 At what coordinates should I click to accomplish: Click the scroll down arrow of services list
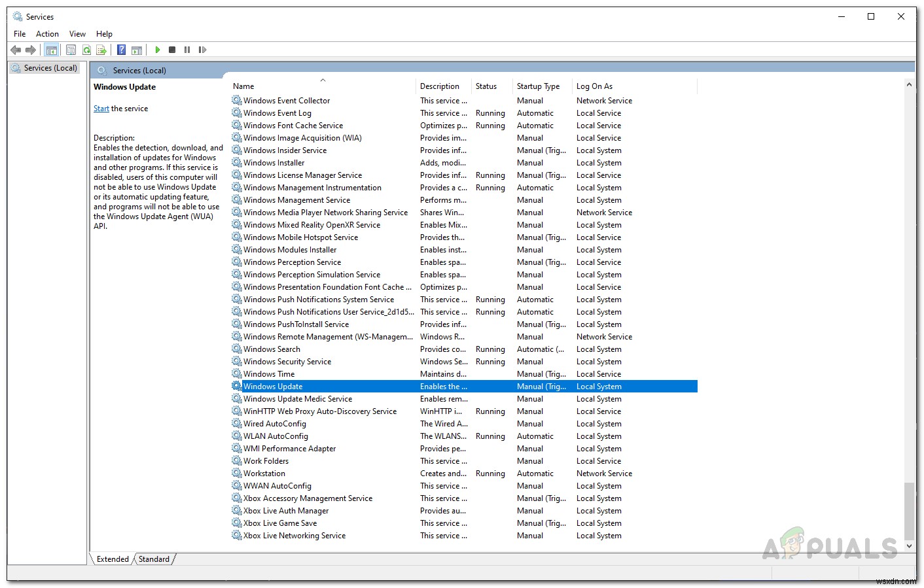[909, 545]
